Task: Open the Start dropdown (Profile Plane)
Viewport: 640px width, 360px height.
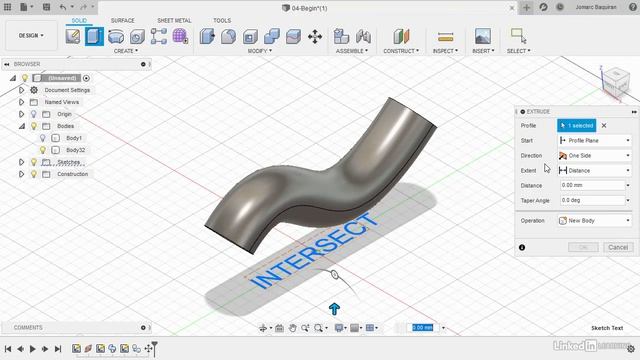Action: coord(594,140)
